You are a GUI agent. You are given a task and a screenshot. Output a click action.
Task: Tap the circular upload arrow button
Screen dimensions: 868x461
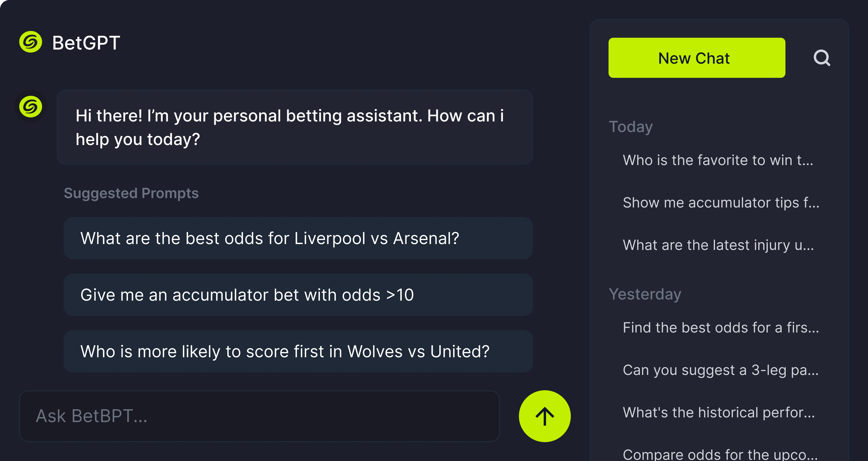(545, 416)
